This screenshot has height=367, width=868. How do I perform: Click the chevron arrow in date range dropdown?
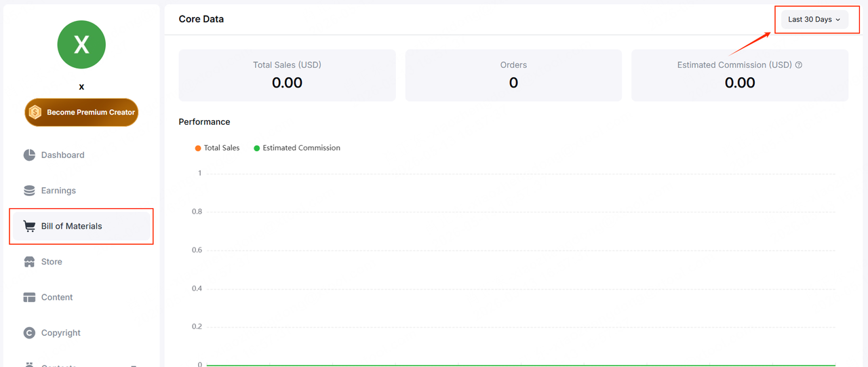point(838,20)
